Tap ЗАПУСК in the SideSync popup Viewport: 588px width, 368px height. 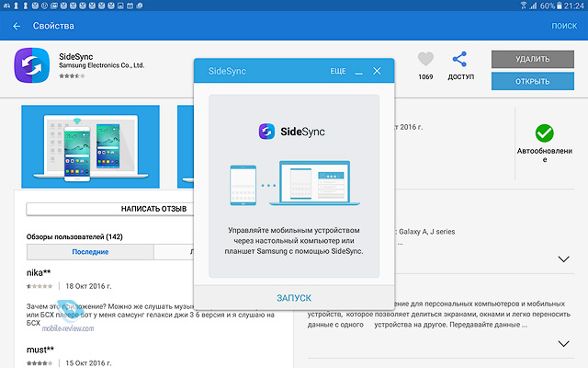[x=294, y=298]
